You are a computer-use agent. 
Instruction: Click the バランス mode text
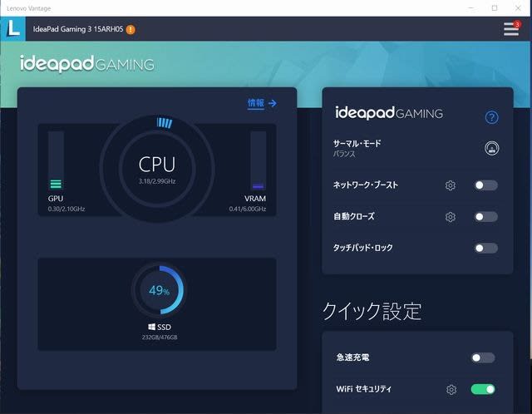(x=344, y=154)
